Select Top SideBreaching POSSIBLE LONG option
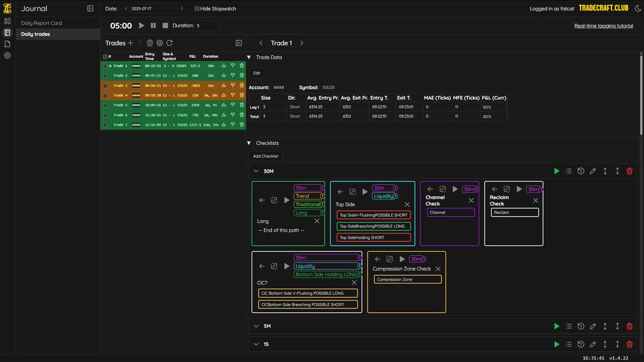The width and height of the screenshot is (644, 362). tap(374, 226)
